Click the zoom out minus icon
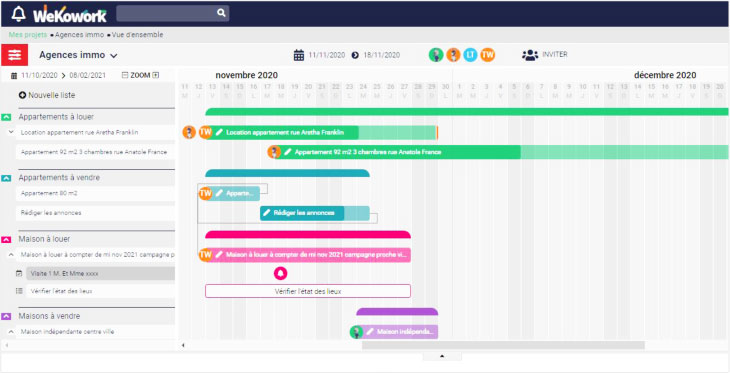Viewport: 730px width, 373px height. 124,75
